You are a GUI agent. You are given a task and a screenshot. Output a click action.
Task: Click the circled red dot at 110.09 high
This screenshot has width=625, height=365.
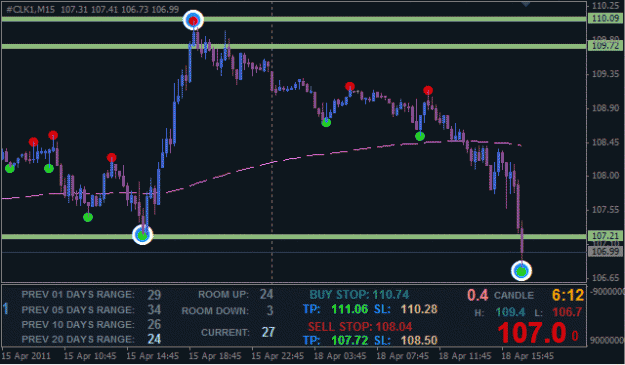click(x=193, y=20)
